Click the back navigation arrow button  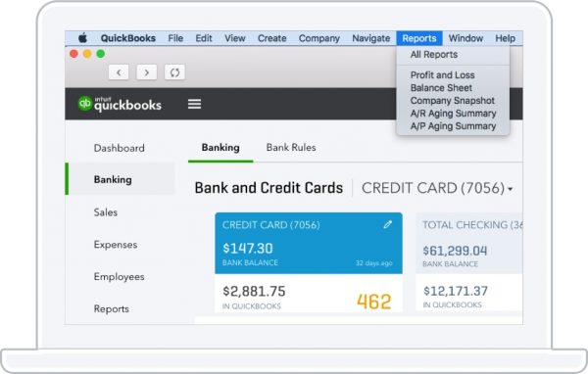[x=119, y=72]
